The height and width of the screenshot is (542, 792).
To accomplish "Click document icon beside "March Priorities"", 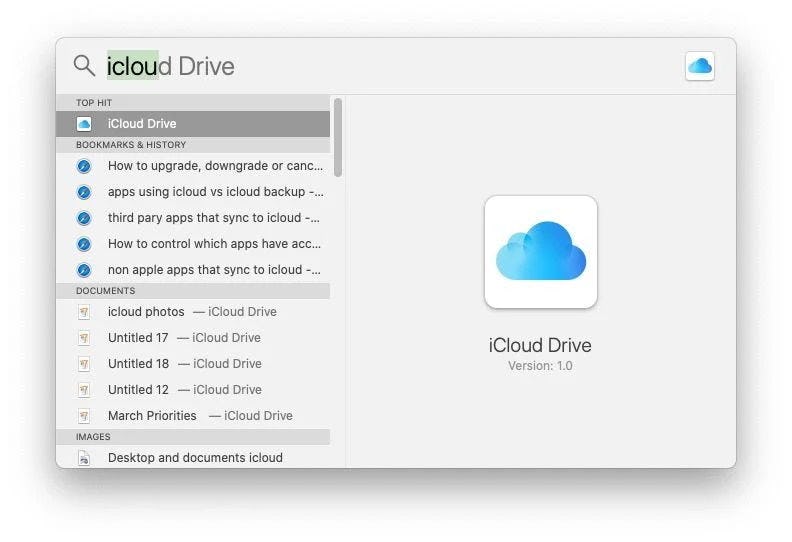I will pos(84,416).
